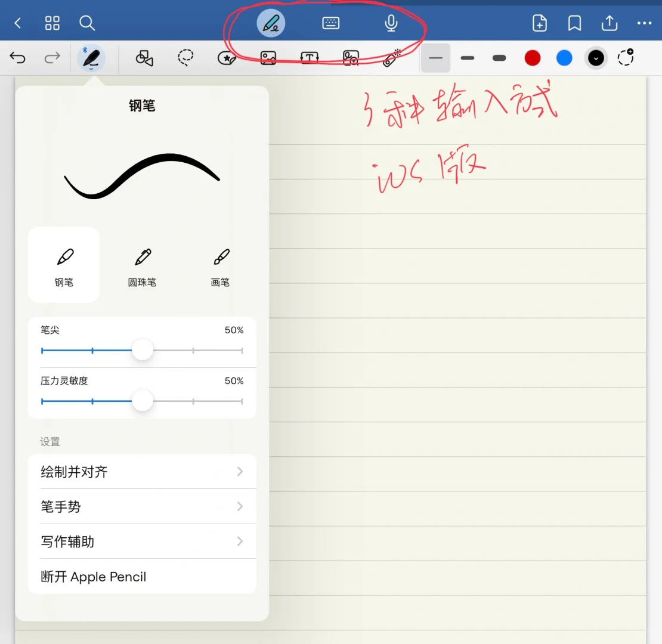Select the lasso selection tool
This screenshot has height=644, width=662.
coord(185,58)
